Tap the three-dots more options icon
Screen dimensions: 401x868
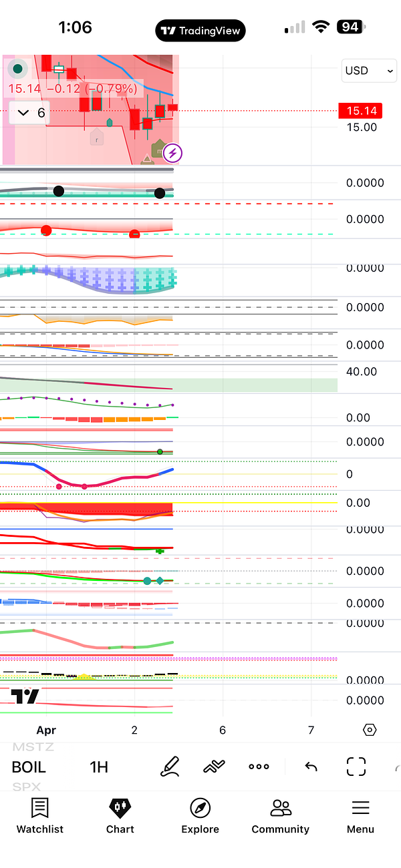(259, 767)
